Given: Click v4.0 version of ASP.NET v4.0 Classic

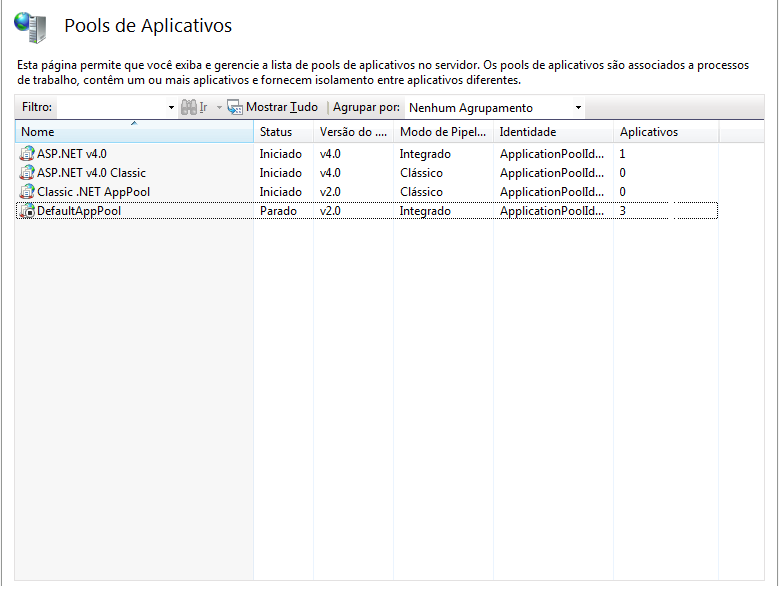Looking at the screenshot, I should (x=330, y=172).
